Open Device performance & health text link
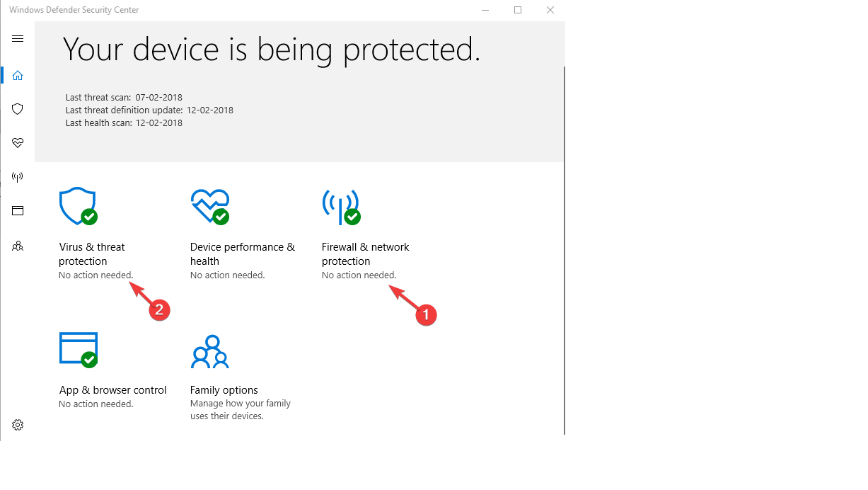This screenshot has width=868, height=490. click(242, 254)
